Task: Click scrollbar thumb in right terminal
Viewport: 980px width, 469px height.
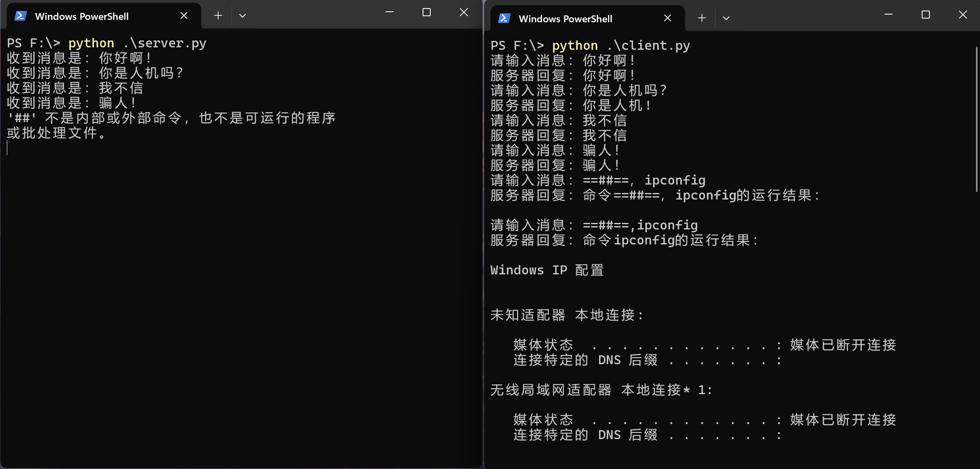Action: click(x=976, y=119)
